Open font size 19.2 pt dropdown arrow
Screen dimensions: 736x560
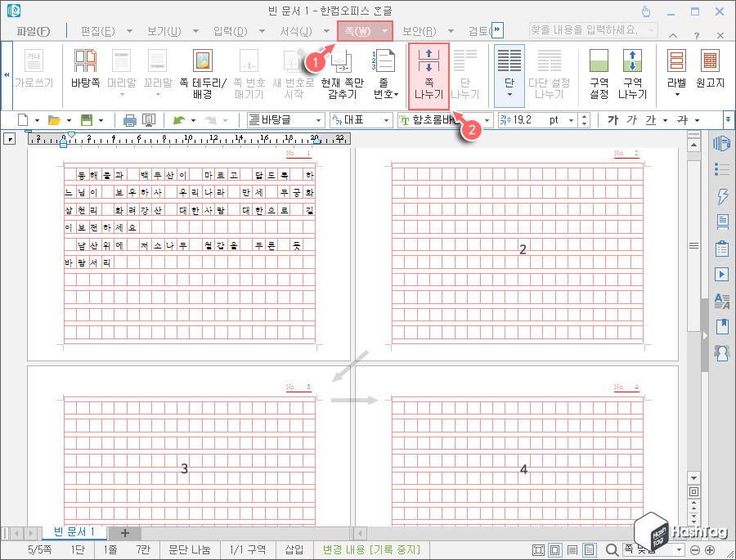(x=572, y=121)
